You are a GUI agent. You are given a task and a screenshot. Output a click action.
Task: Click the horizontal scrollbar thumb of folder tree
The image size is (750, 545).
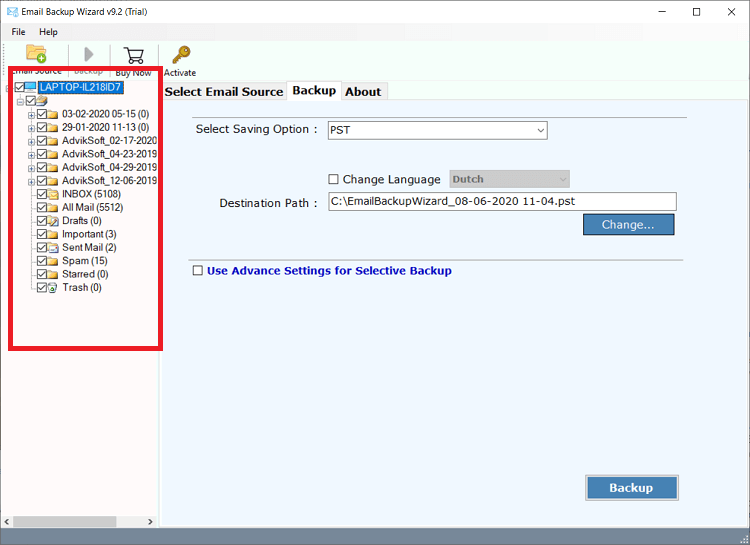pos(65,522)
